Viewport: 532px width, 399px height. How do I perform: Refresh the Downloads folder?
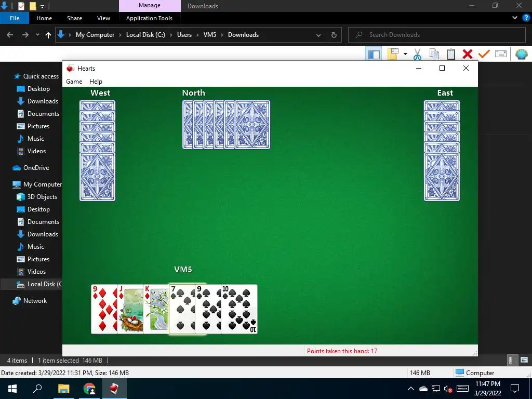pos(334,35)
